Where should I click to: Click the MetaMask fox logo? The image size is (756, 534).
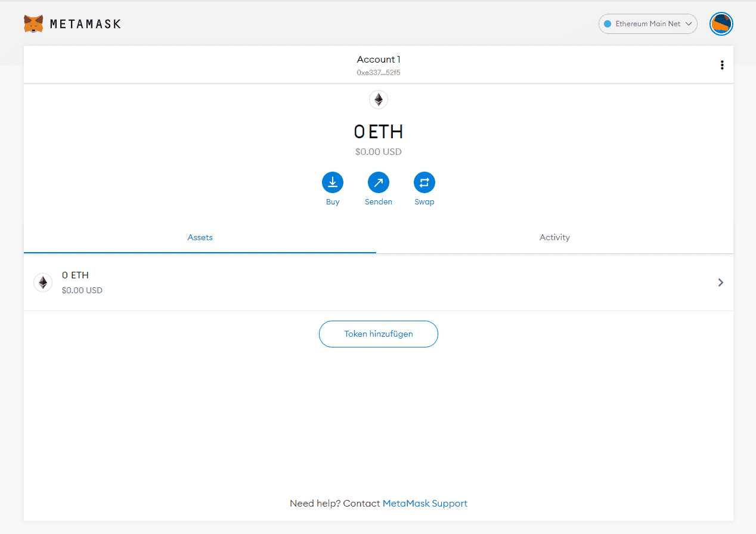(x=33, y=24)
